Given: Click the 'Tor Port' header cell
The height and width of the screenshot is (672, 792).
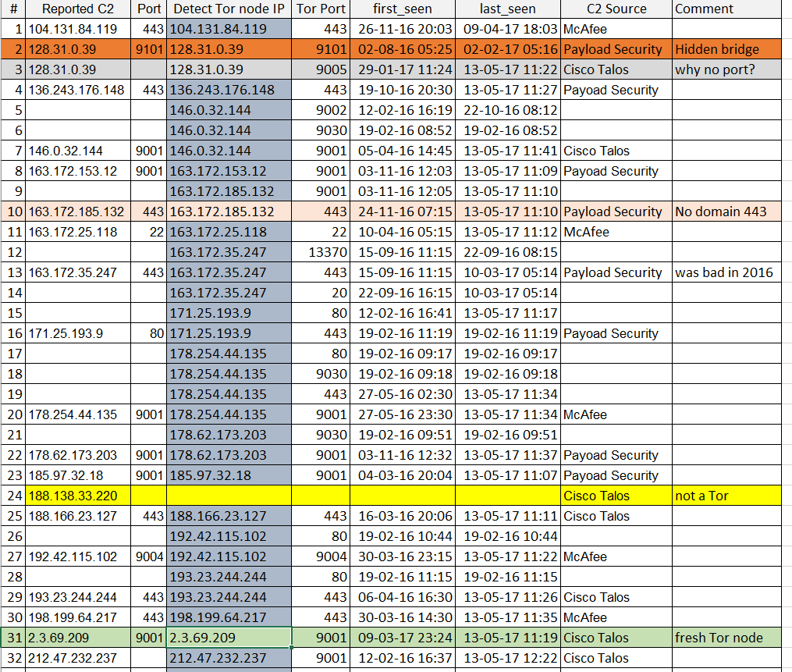Looking at the screenshot, I should pyautogui.click(x=321, y=9).
